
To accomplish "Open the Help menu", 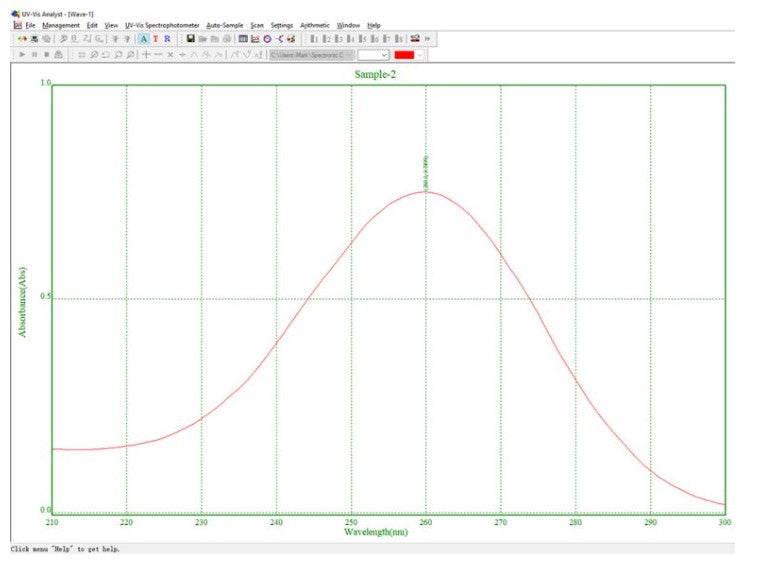I will (x=374, y=25).
